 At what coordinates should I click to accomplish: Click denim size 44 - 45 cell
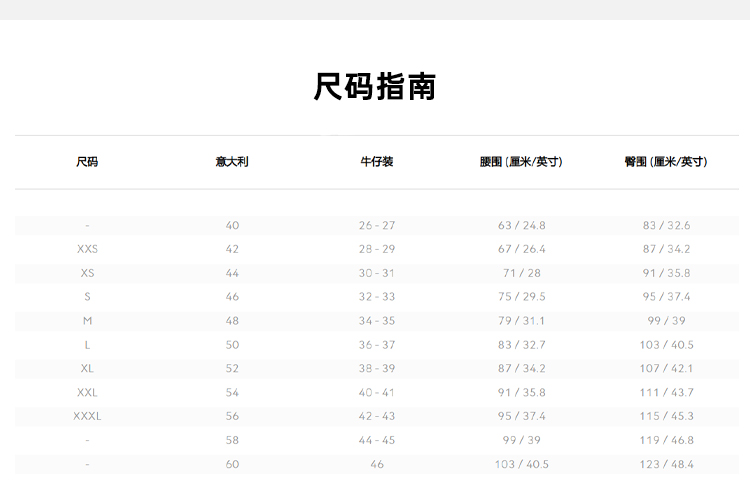(x=377, y=440)
